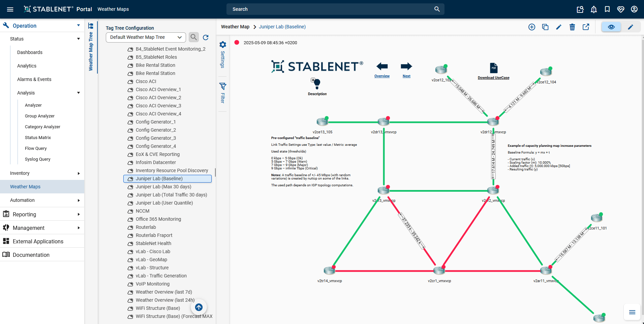Collapse the Analysis submenu
This screenshot has height=324, width=644.
[79, 93]
